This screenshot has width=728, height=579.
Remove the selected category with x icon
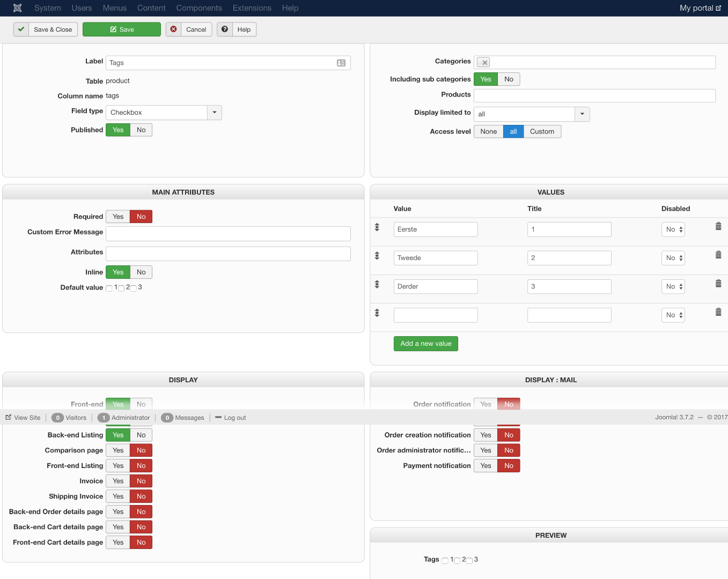484,63
